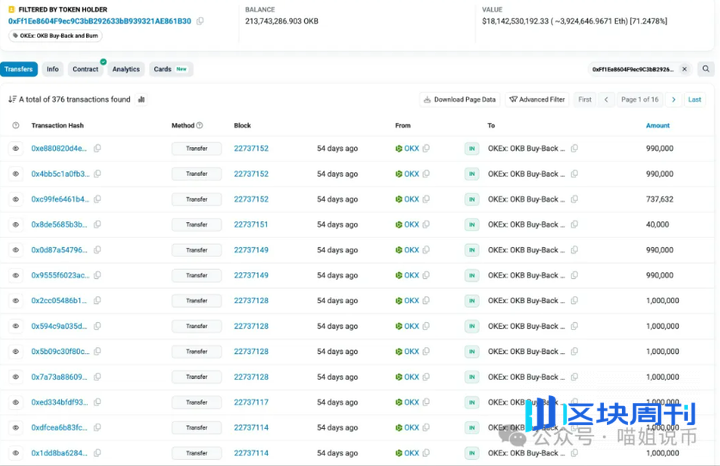Preview transaction 0x0d87a54796 eye icon
This screenshot has width=720, height=466.
[16, 250]
